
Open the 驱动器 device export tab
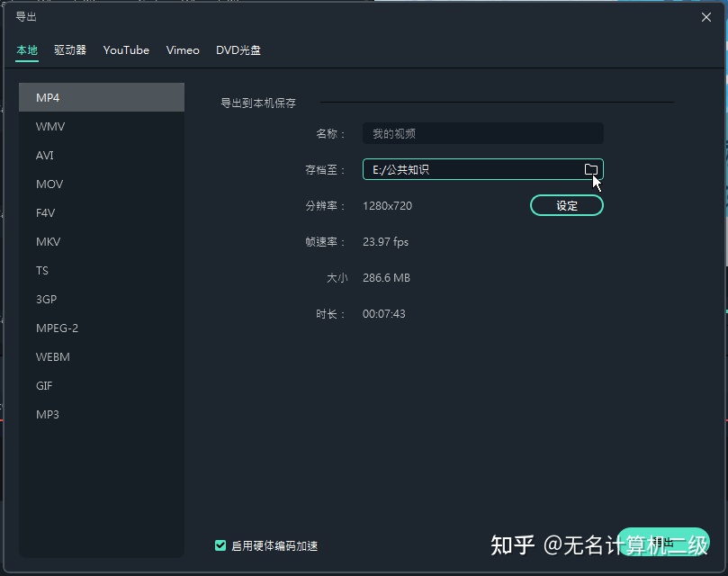click(x=70, y=50)
